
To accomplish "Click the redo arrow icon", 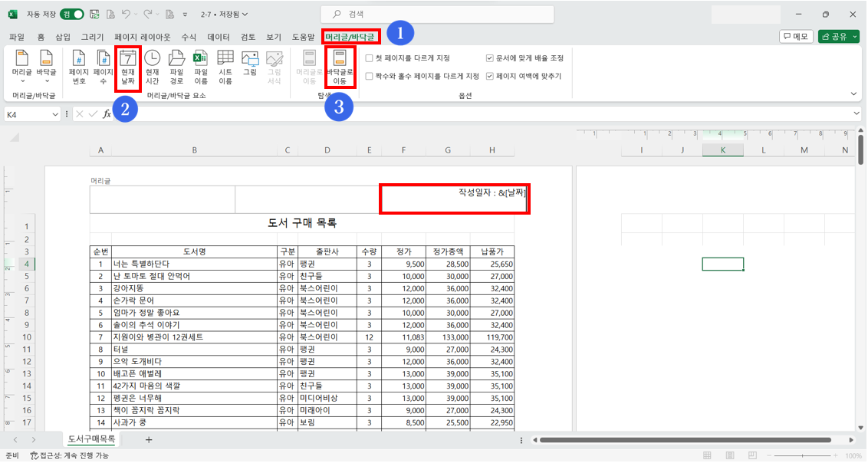I will 148,15.
